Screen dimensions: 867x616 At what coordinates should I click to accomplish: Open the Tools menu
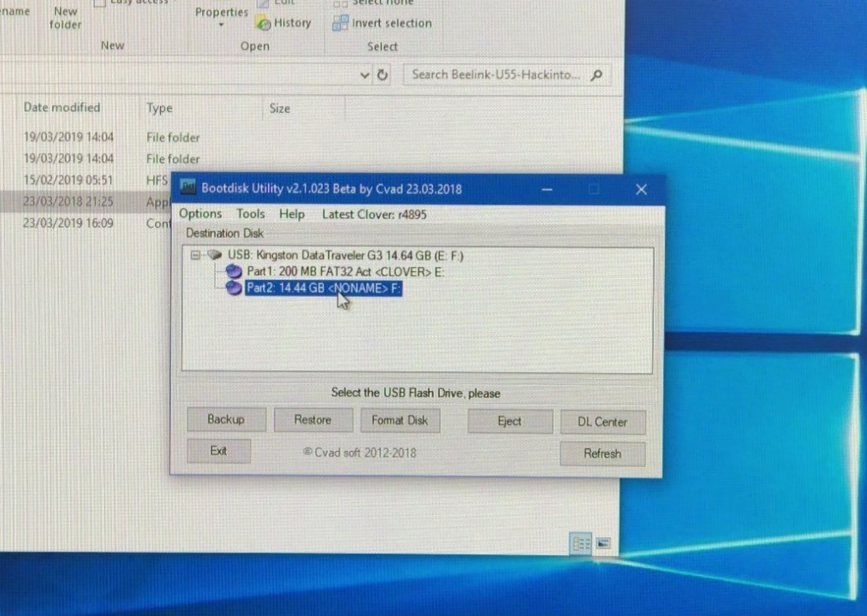click(x=251, y=214)
